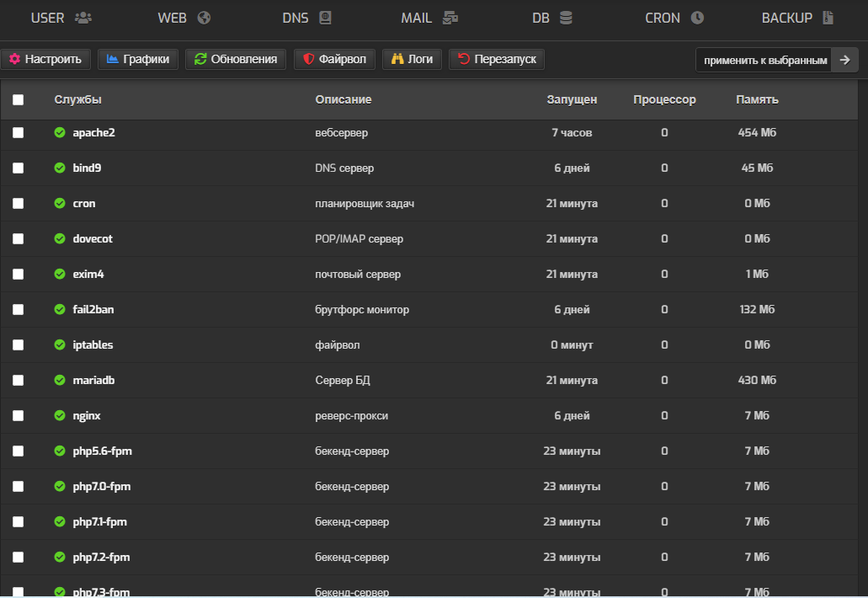Click the Службы column header
868x598 pixels.
77,99
